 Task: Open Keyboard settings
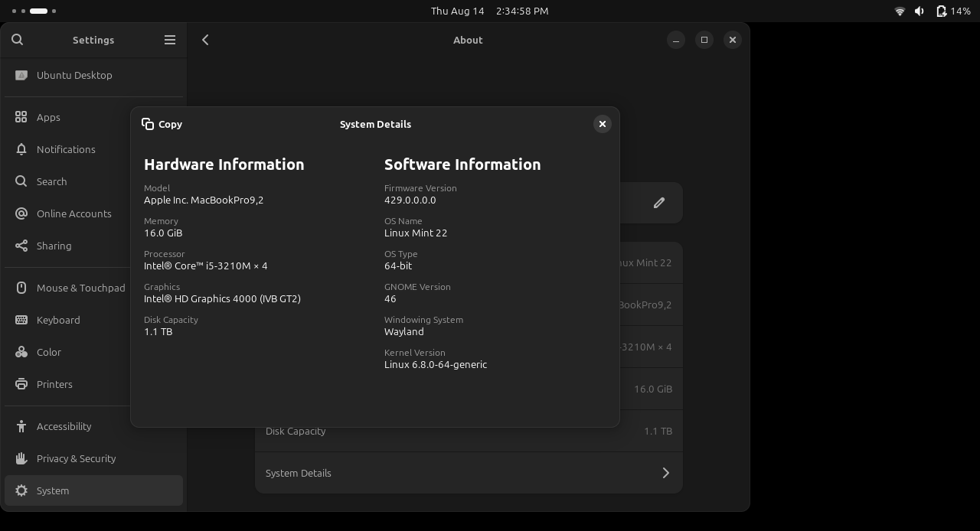58,320
